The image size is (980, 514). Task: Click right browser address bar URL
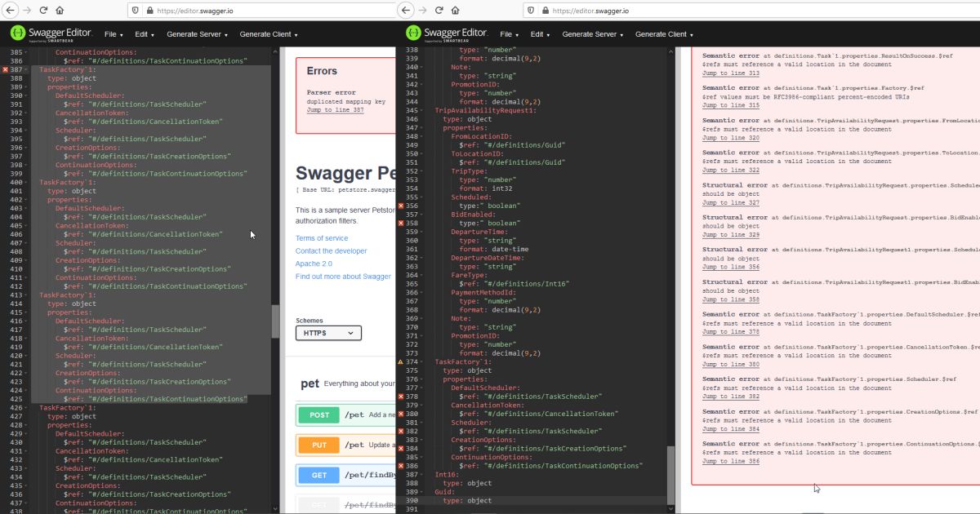pos(590,11)
